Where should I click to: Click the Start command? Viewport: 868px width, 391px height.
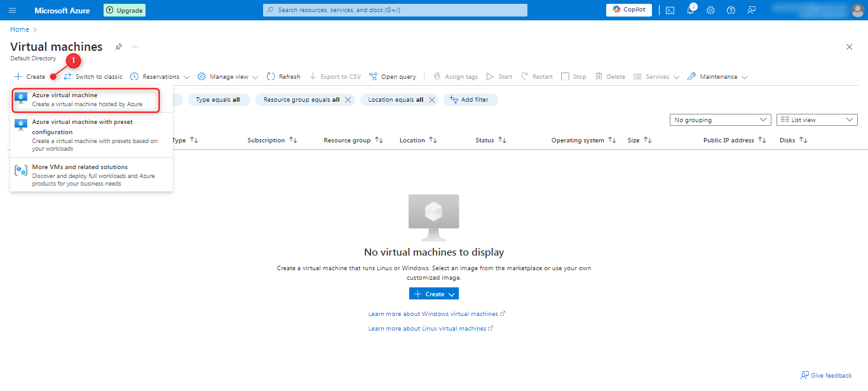[x=499, y=76]
